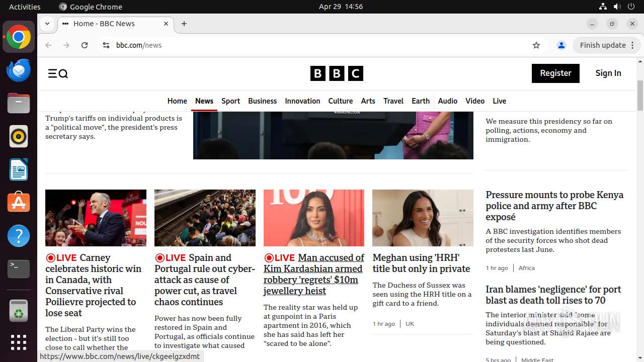Open a new tab with plus icon

pos(184,24)
